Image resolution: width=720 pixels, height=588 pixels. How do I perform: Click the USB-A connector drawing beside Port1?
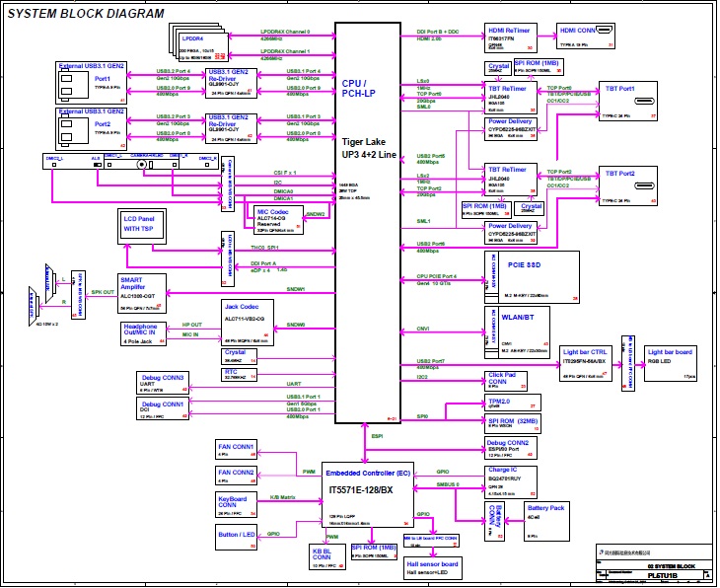point(72,85)
